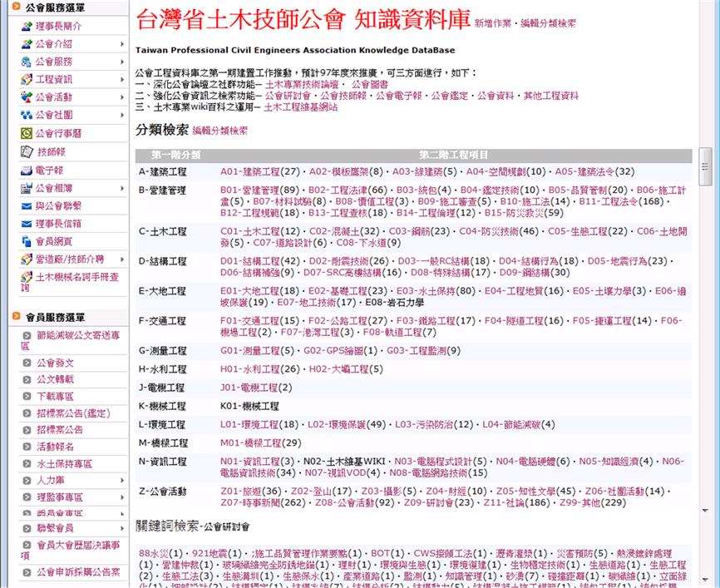Click the 理事長簡介 sidebar icon
This screenshot has width=720, height=588.
(26, 26)
